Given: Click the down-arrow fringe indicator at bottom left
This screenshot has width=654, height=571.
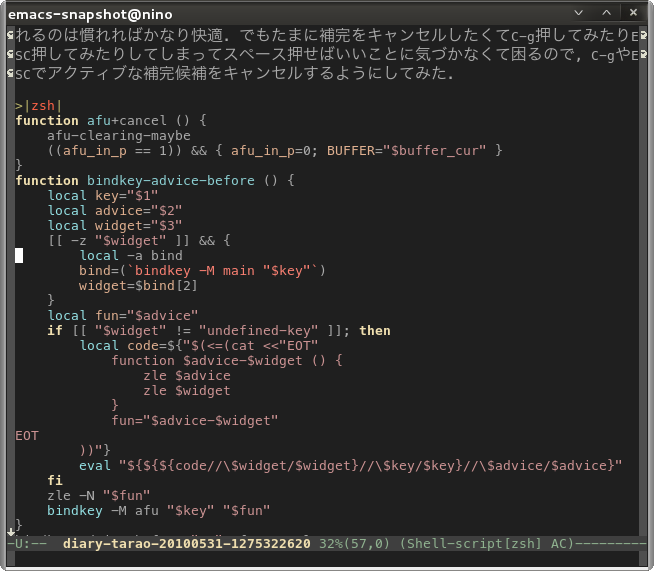Looking at the screenshot, I should 11,532.
